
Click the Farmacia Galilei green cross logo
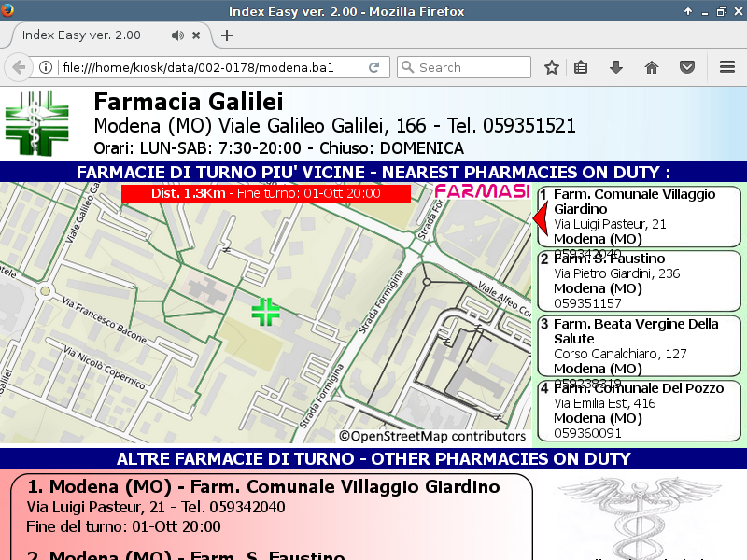pos(36,124)
